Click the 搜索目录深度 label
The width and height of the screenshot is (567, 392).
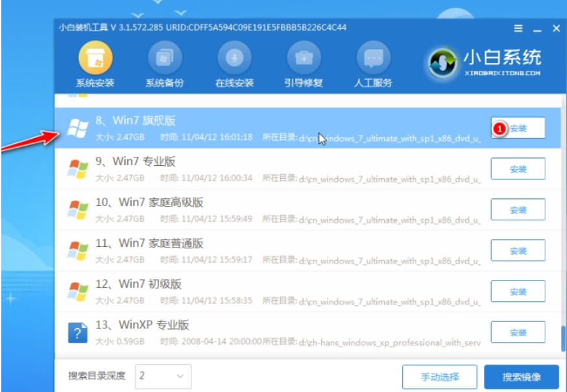tap(97, 376)
